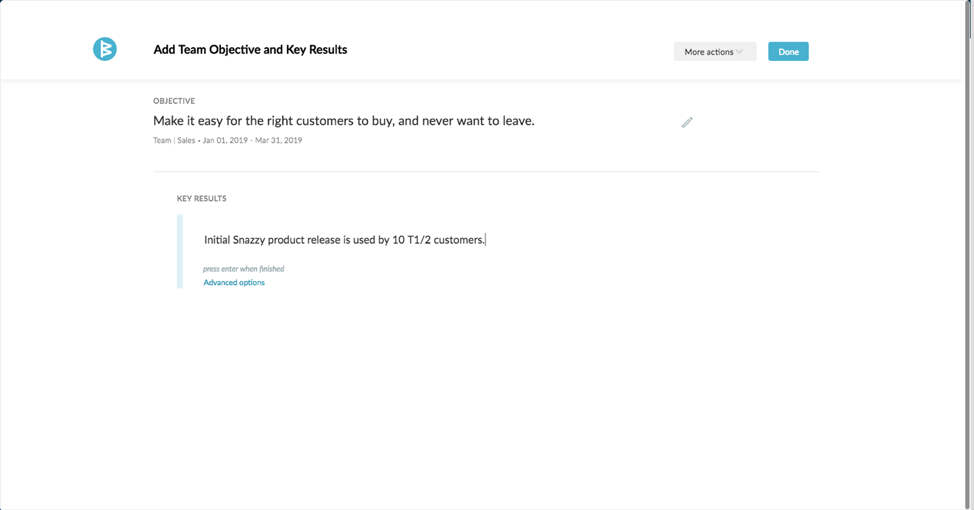Click the blue logo icon

105,49
